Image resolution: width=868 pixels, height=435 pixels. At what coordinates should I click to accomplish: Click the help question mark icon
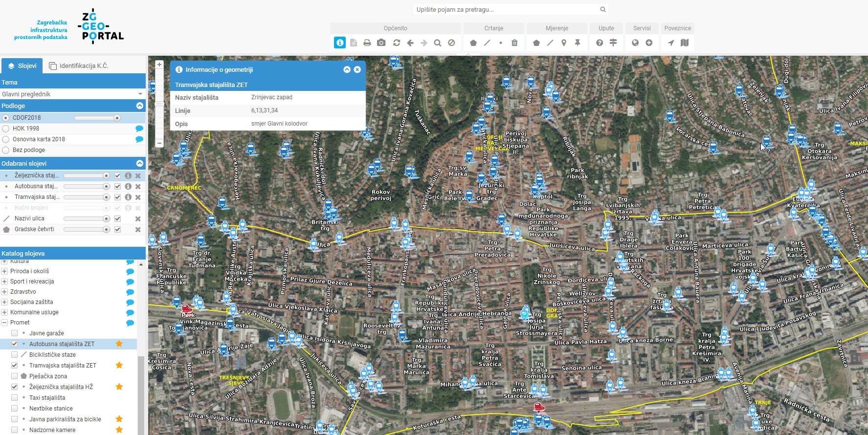[x=600, y=43]
